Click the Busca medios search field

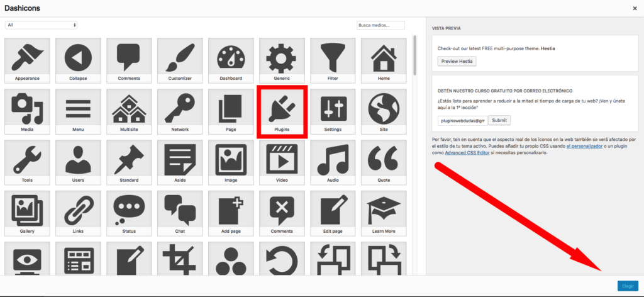click(x=380, y=25)
